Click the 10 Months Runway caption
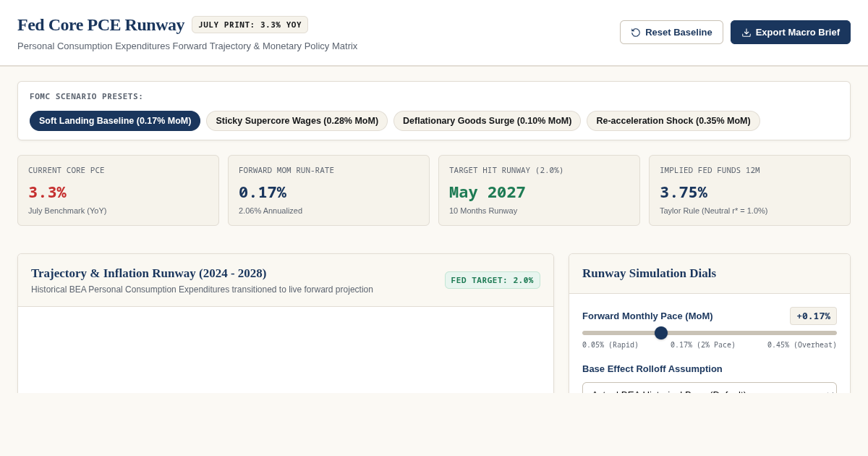Screen dimensions: 868x456 [x=483, y=211]
